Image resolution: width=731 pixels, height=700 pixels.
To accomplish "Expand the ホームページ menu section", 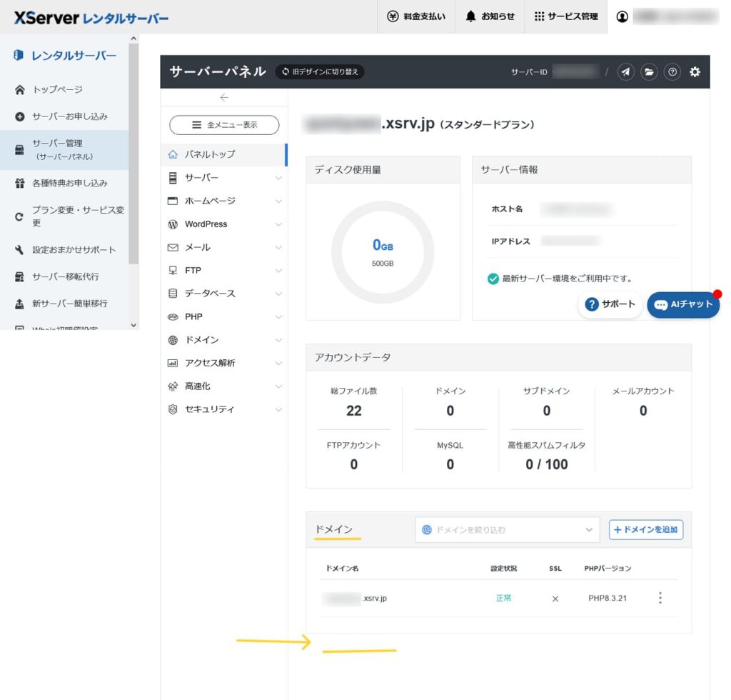I will pyautogui.click(x=224, y=201).
